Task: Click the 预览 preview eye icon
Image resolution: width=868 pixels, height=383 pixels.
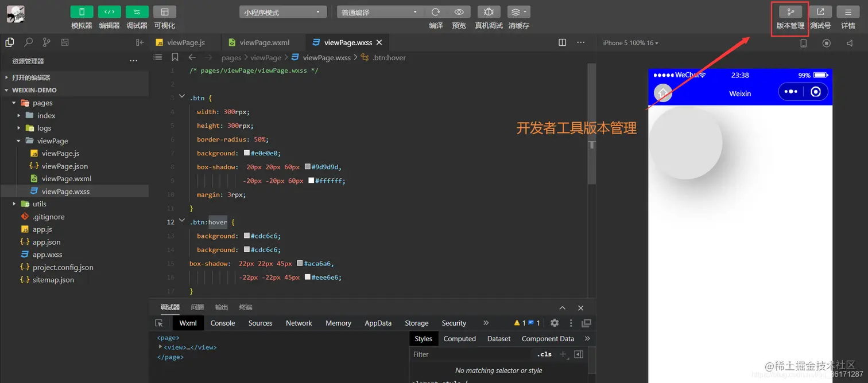Action: click(459, 12)
